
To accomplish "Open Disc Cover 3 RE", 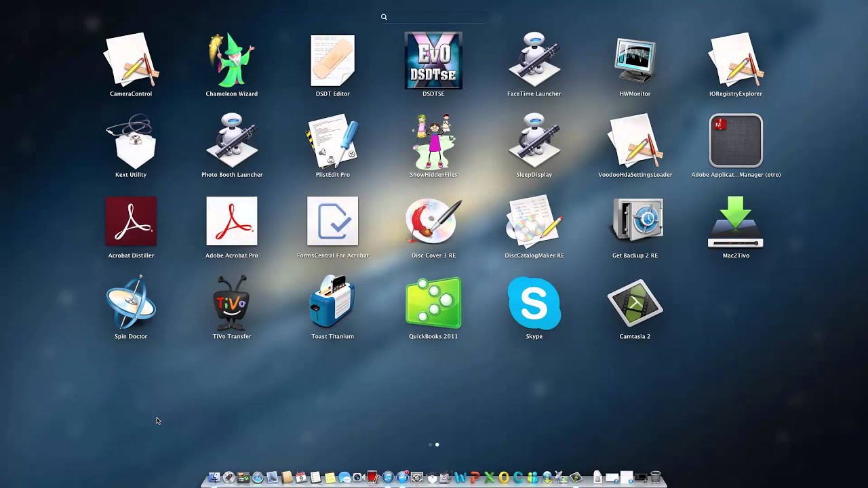I will click(433, 222).
